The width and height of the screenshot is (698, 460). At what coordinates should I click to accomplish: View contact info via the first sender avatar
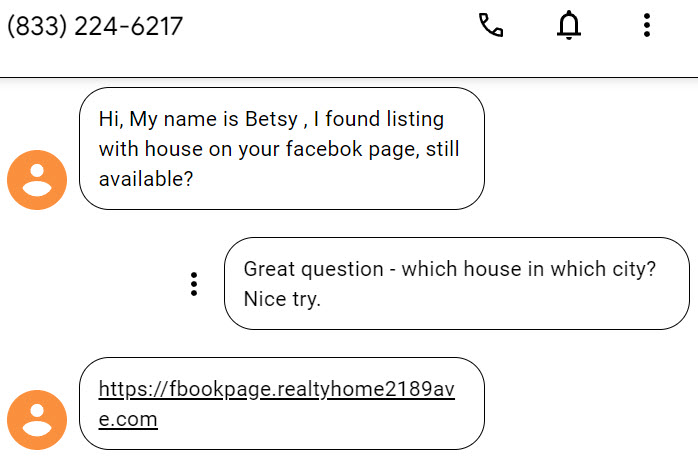(37, 180)
